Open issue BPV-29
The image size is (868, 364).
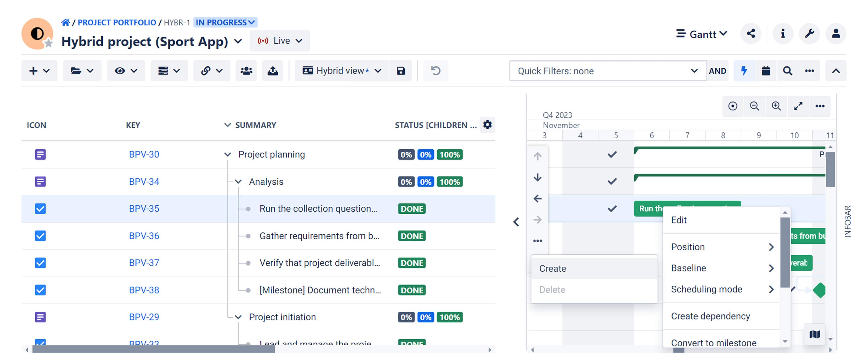coord(144,317)
